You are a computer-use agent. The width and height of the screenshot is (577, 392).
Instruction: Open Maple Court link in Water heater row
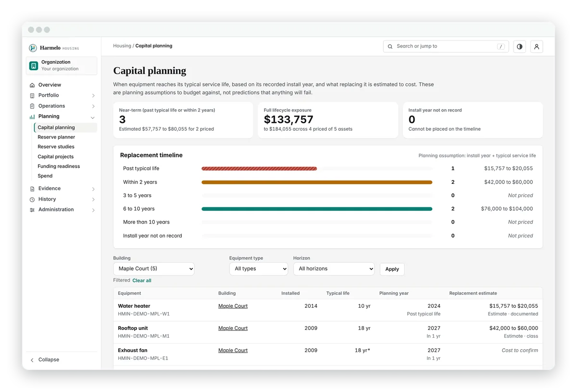click(233, 306)
